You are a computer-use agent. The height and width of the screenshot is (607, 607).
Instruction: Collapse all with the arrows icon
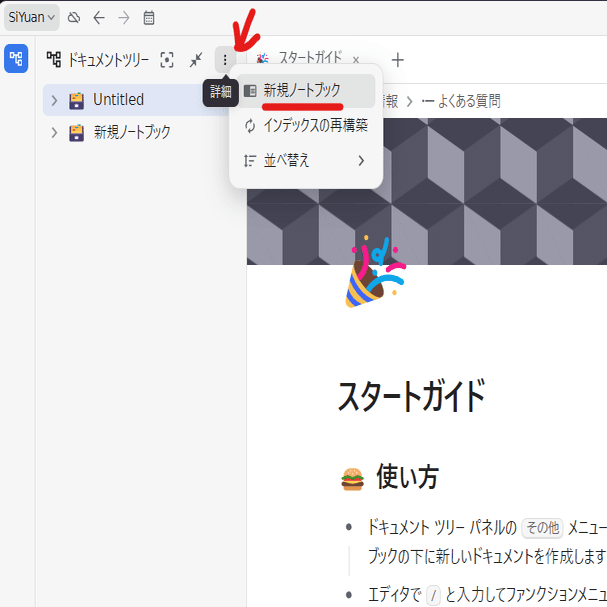click(x=196, y=60)
